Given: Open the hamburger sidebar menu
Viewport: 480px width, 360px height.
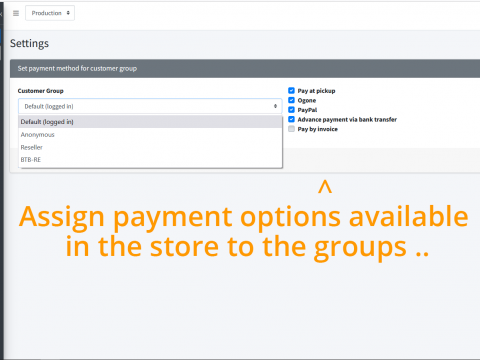Looking at the screenshot, I should click(16, 13).
